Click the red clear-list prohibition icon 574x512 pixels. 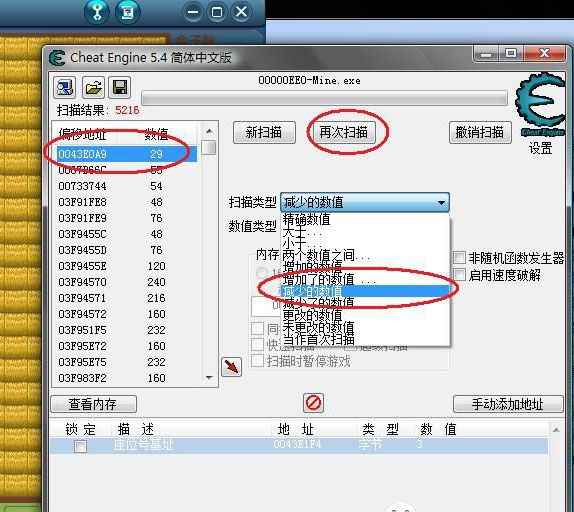[313, 403]
